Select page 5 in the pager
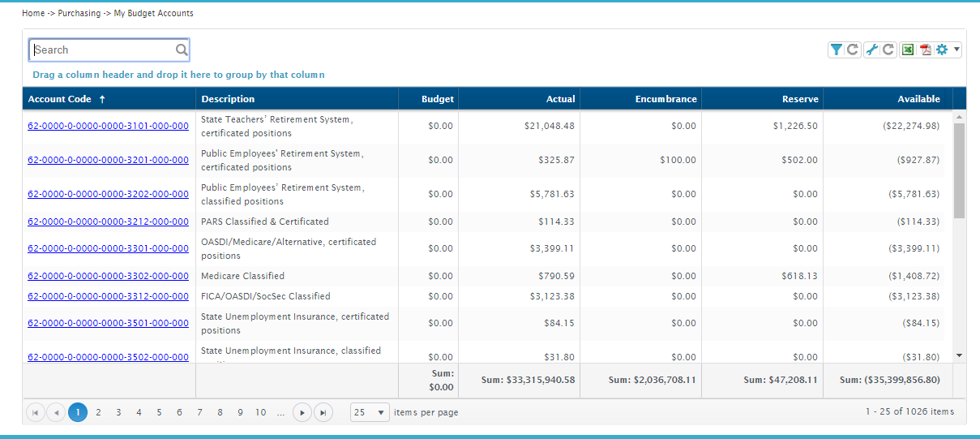The image size is (980, 439). click(159, 412)
